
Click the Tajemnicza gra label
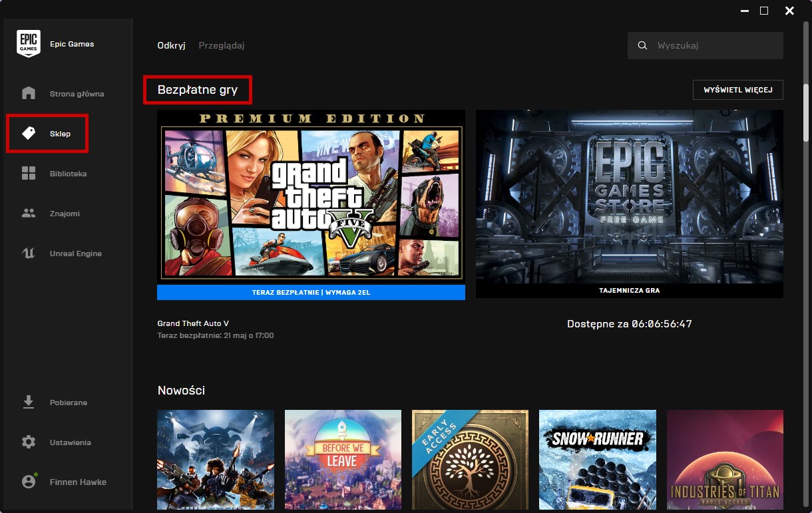click(x=630, y=291)
